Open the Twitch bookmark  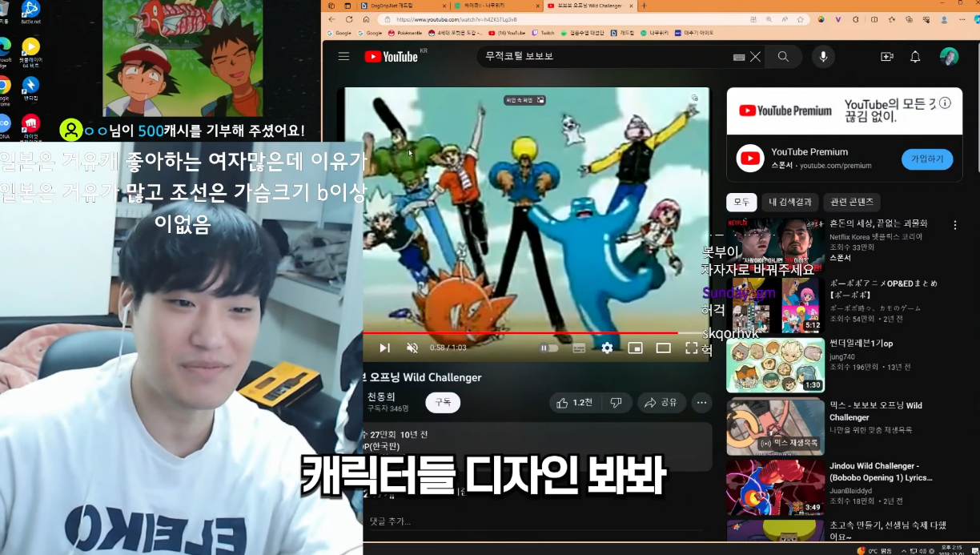click(x=544, y=33)
